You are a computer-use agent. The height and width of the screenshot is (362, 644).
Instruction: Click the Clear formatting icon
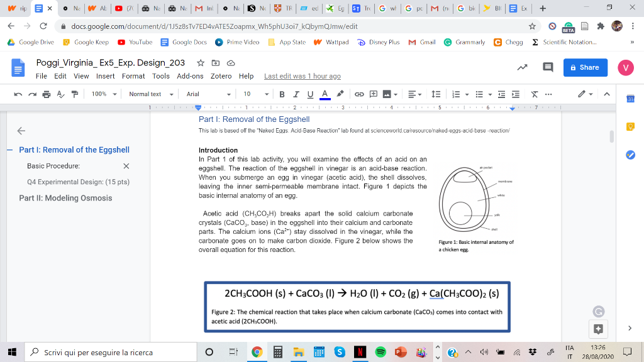click(534, 94)
